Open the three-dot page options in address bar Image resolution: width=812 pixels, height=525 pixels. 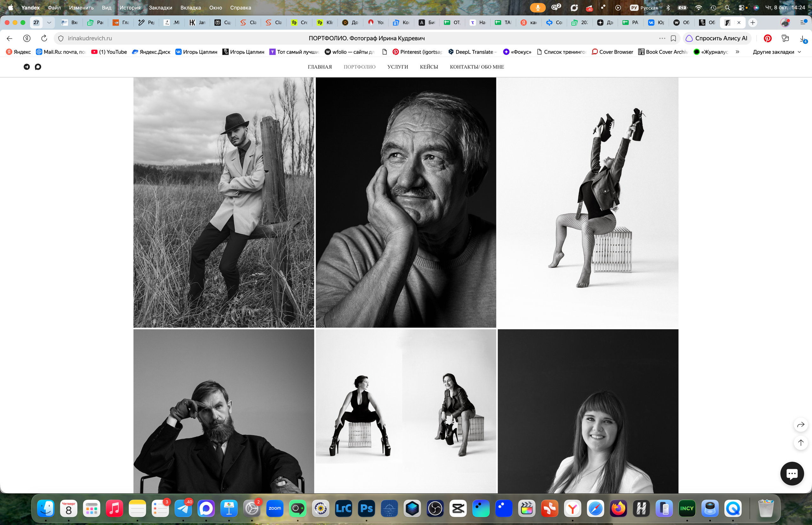click(x=662, y=38)
